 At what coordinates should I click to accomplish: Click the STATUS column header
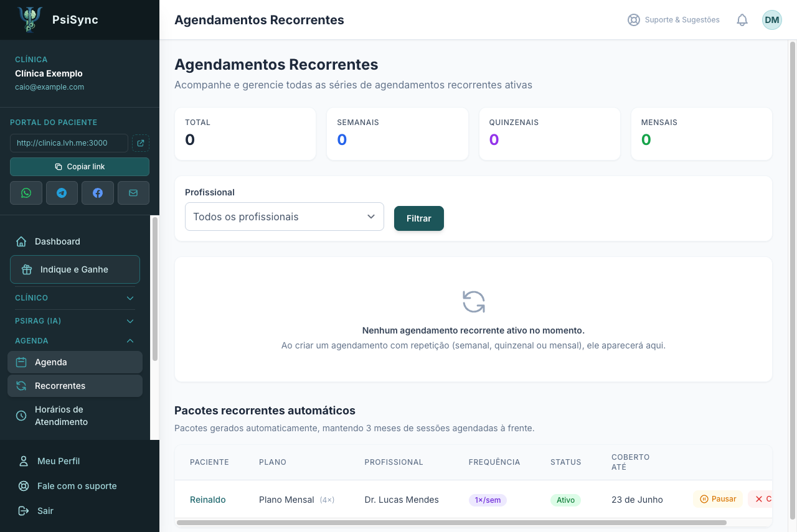[x=566, y=462]
